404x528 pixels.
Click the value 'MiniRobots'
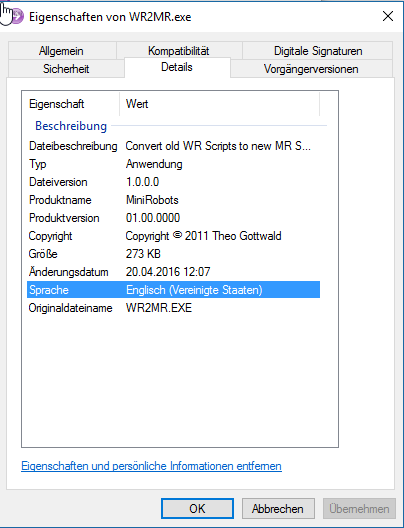pyautogui.click(x=152, y=200)
